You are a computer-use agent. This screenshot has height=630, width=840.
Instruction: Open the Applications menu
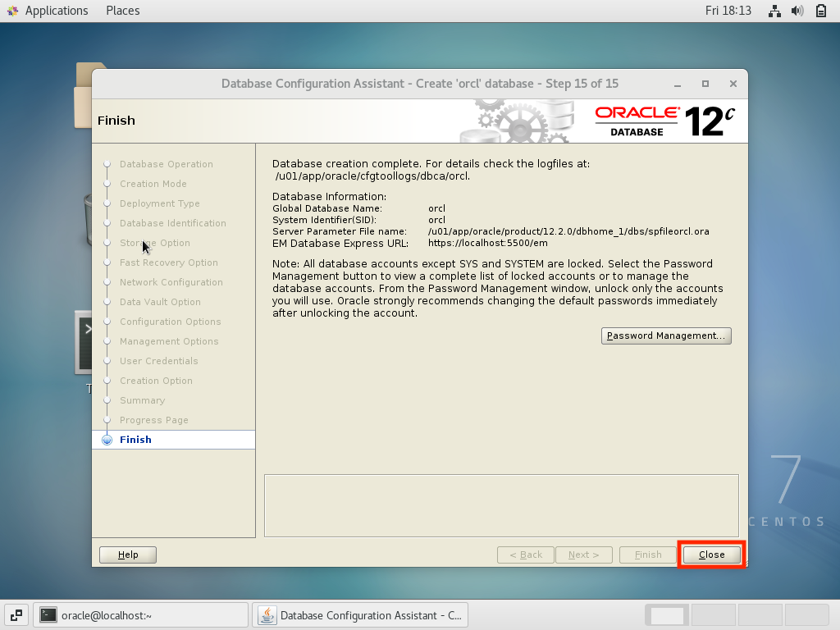pos(57,11)
